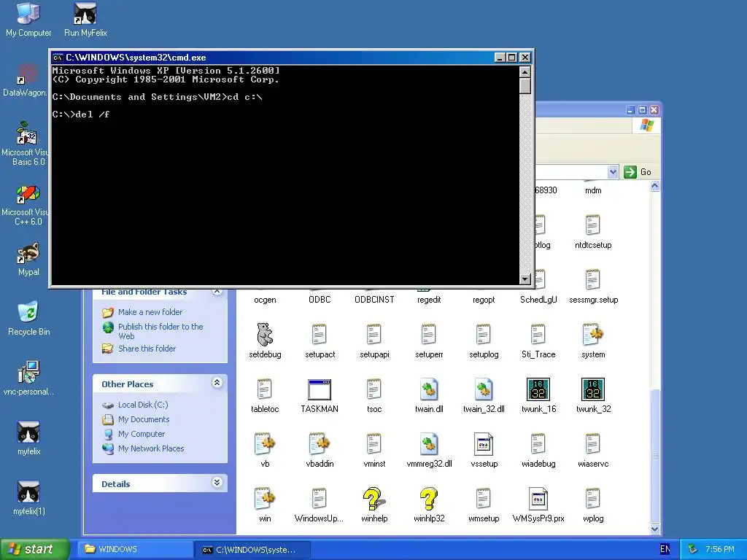Select the myfelix(1) desktop icon
Viewport: 747px width, 560px height.
(28, 498)
